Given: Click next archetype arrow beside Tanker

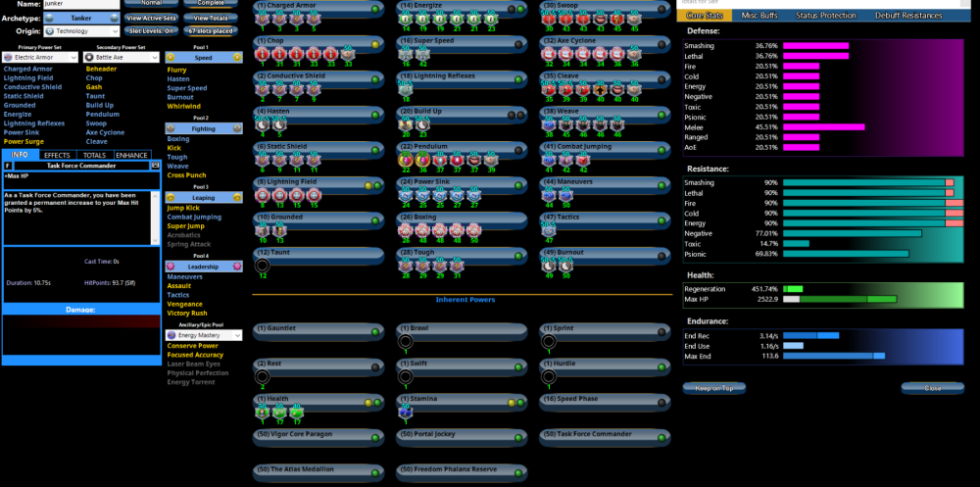Looking at the screenshot, I should [116, 18].
